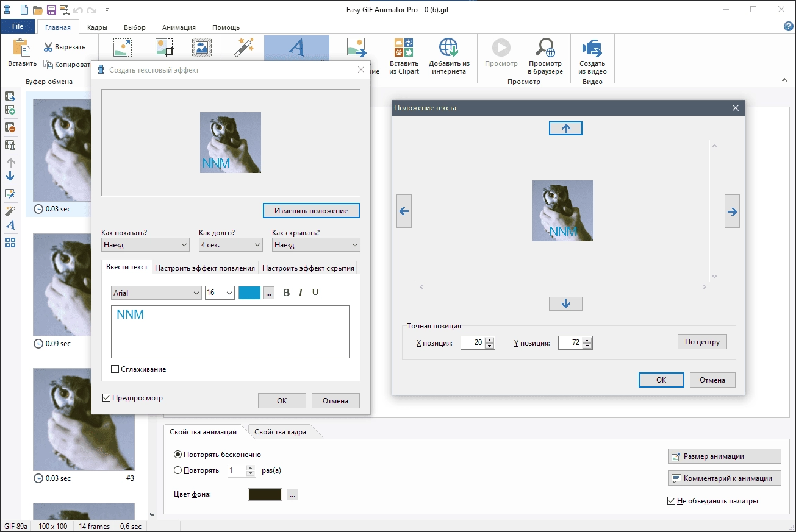
Task: Switch to Свойства кадра tab
Action: [280, 432]
